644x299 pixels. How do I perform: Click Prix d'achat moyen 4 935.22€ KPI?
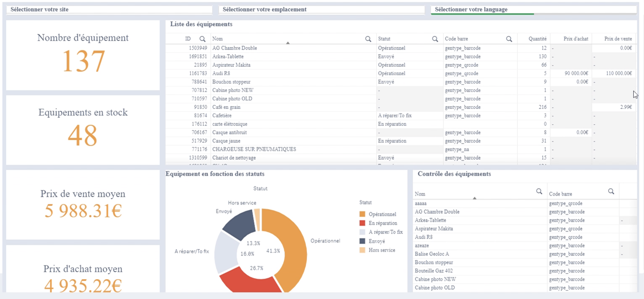coord(83,269)
